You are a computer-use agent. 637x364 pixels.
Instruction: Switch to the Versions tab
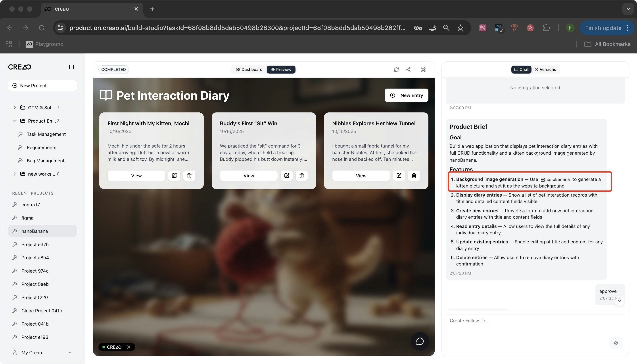click(545, 70)
